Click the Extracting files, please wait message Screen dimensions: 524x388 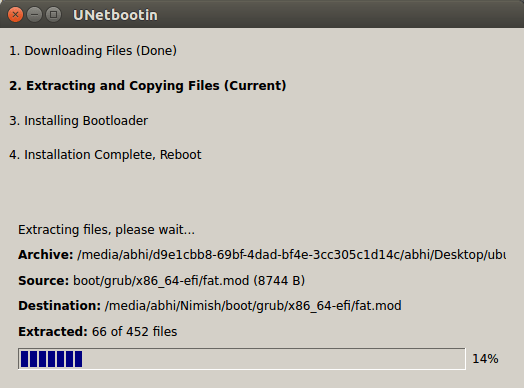point(106,230)
